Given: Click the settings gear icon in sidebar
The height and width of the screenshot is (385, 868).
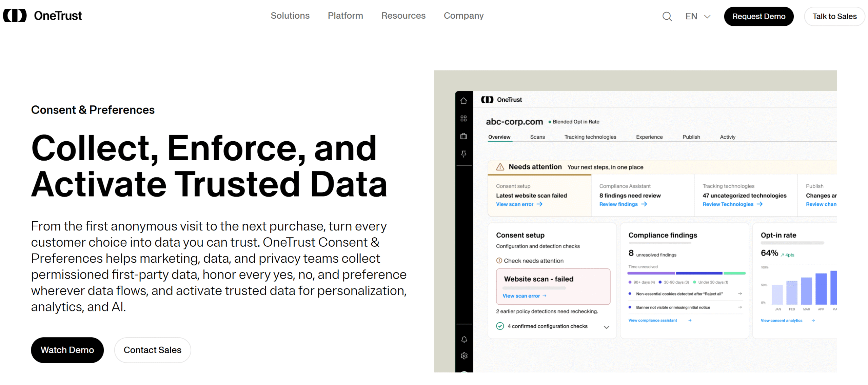Looking at the screenshot, I should point(464,356).
